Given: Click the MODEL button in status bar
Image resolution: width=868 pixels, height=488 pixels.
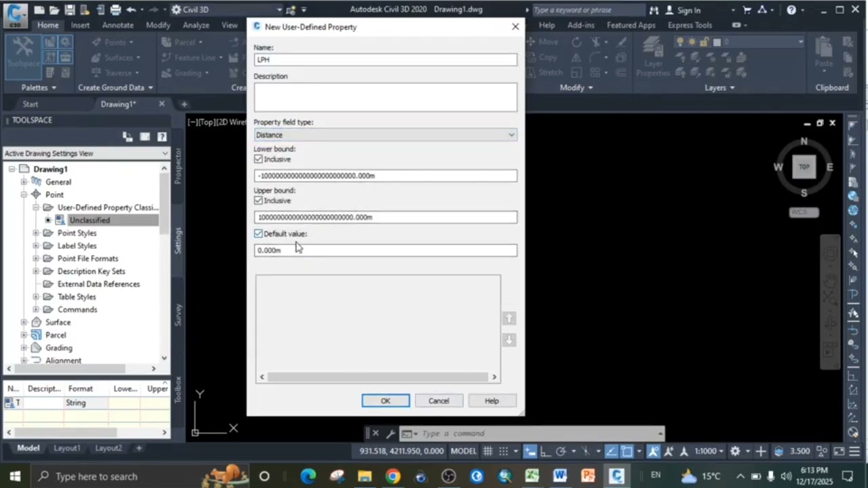Looking at the screenshot, I should (x=464, y=451).
